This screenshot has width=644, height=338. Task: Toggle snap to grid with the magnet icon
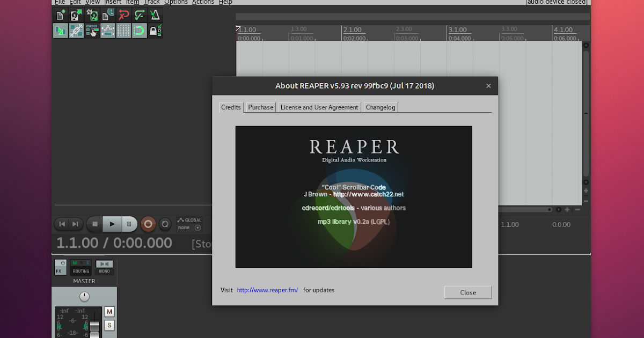click(140, 31)
